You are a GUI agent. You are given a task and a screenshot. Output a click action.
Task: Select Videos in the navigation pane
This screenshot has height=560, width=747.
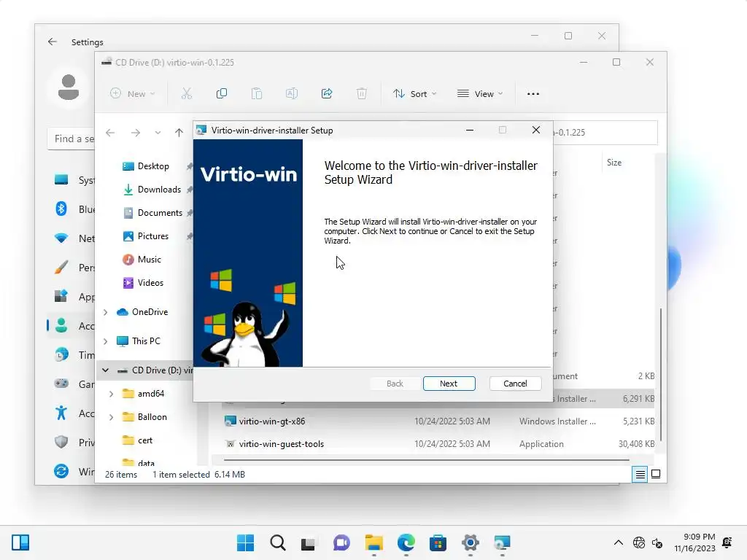pyautogui.click(x=150, y=283)
